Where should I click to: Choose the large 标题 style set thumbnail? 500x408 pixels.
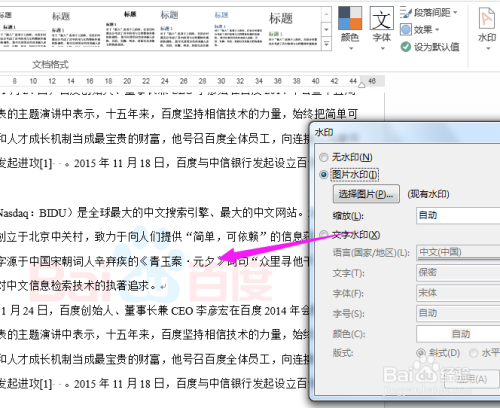point(293,29)
